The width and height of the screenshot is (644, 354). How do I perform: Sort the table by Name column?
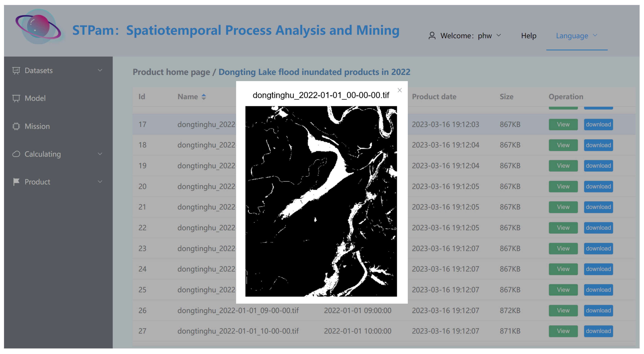pos(203,97)
